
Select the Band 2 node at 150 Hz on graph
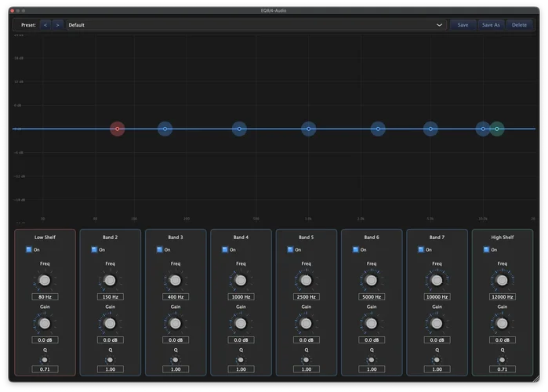(165, 129)
